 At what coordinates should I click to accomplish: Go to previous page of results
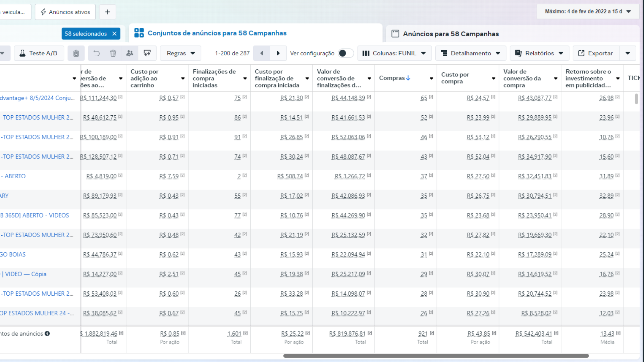262,53
